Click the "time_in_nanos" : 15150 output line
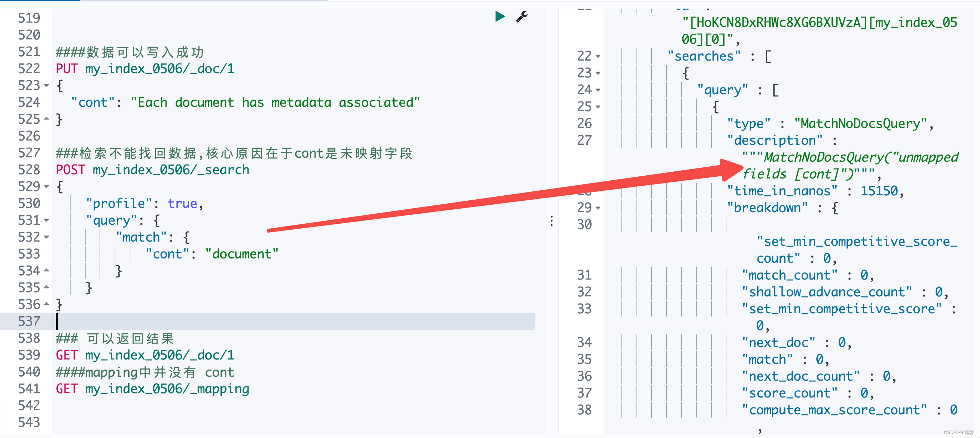980x438 pixels. click(x=815, y=191)
